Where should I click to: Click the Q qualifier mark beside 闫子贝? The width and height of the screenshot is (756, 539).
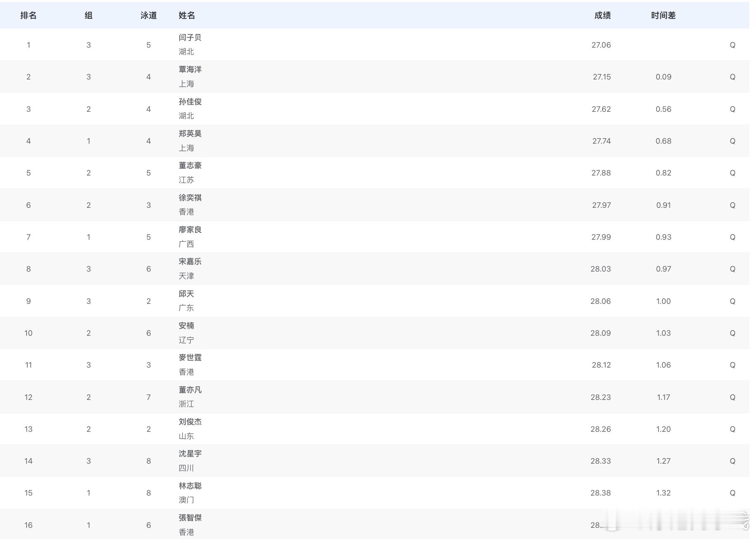point(732,45)
